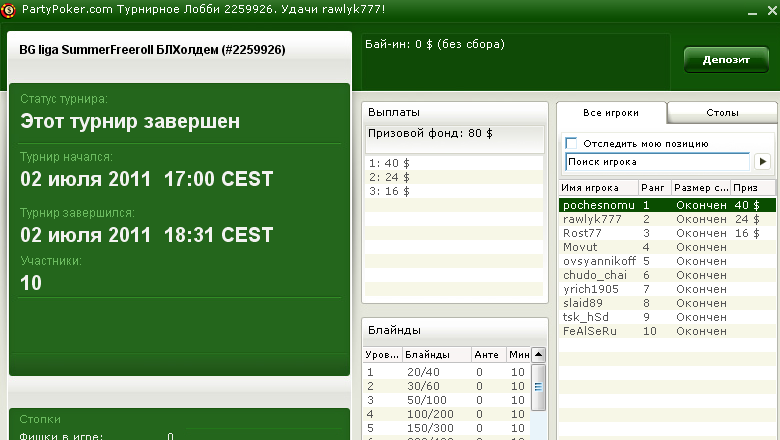Sort by 'Размер с...' column header
780x440 pixels.
tap(701, 187)
